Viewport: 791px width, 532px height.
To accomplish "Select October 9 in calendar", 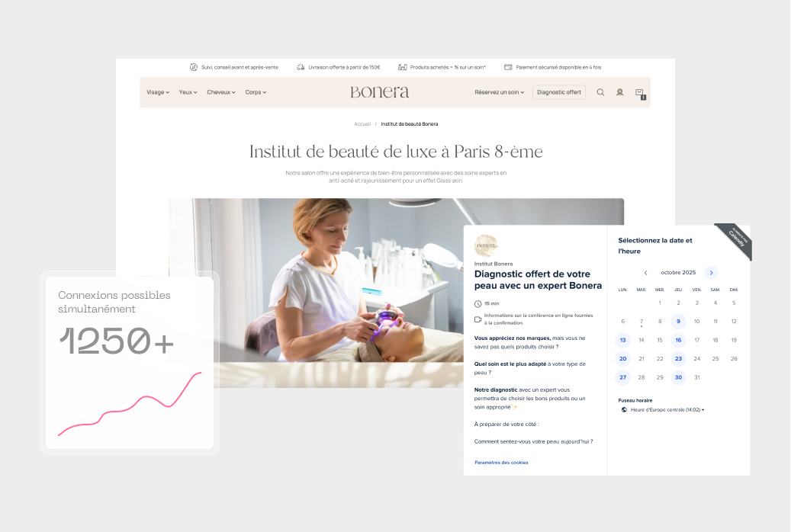I will [678, 322].
